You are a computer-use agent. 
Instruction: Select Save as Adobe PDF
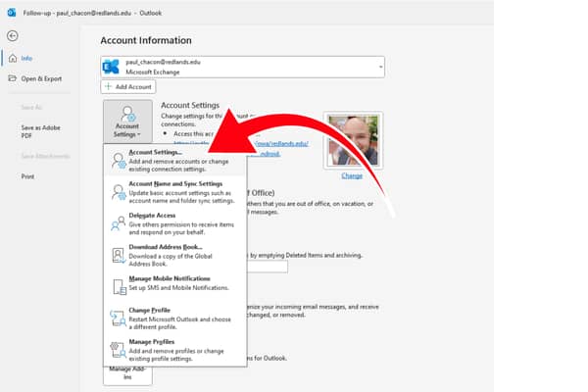(x=40, y=131)
